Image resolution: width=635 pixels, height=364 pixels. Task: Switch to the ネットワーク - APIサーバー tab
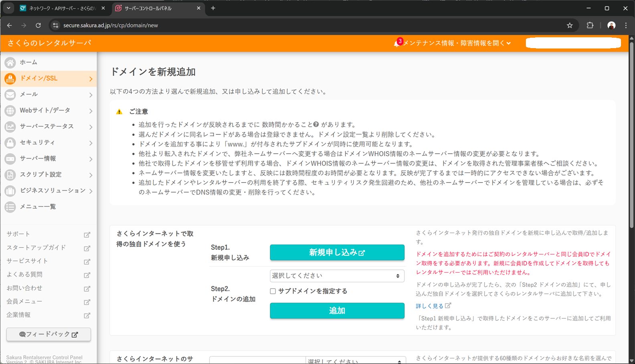(x=61, y=8)
